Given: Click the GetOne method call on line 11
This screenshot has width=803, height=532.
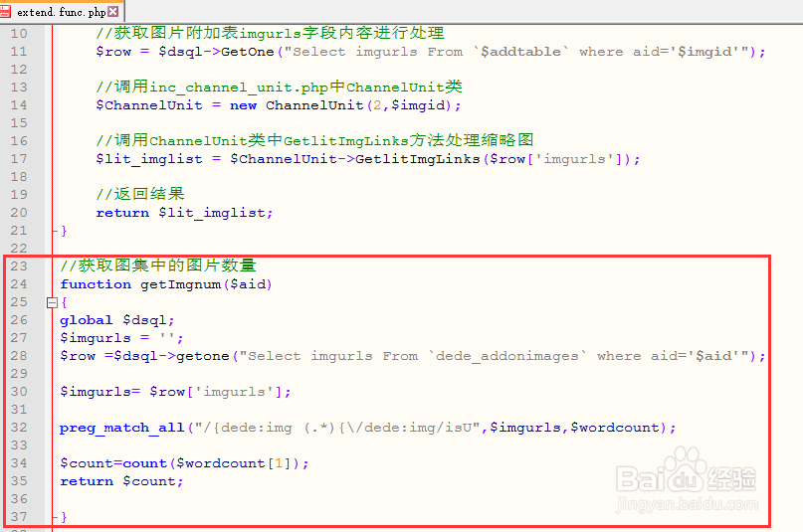Looking at the screenshot, I should click(248, 52).
